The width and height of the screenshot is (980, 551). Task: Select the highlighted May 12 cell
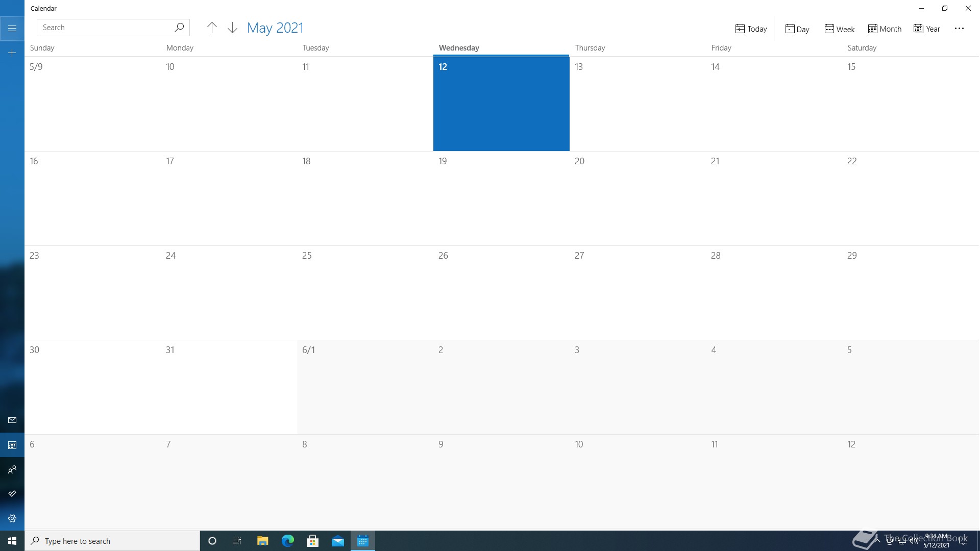click(x=501, y=105)
